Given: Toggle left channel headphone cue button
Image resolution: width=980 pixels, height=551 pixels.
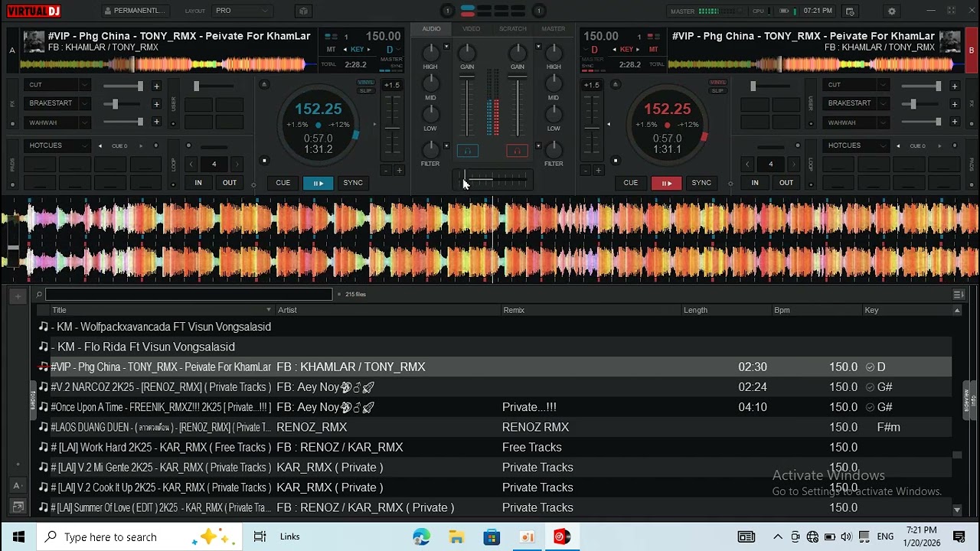Looking at the screenshot, I should click(x=468, y=151).
